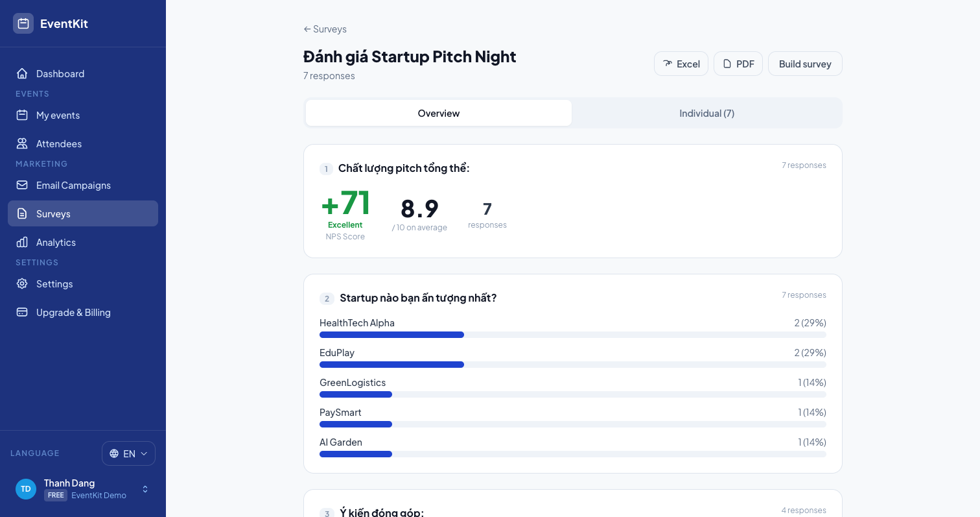Click the Analytics bar chart icon
This screenshot has width=980, height=517.
(22, 242)
